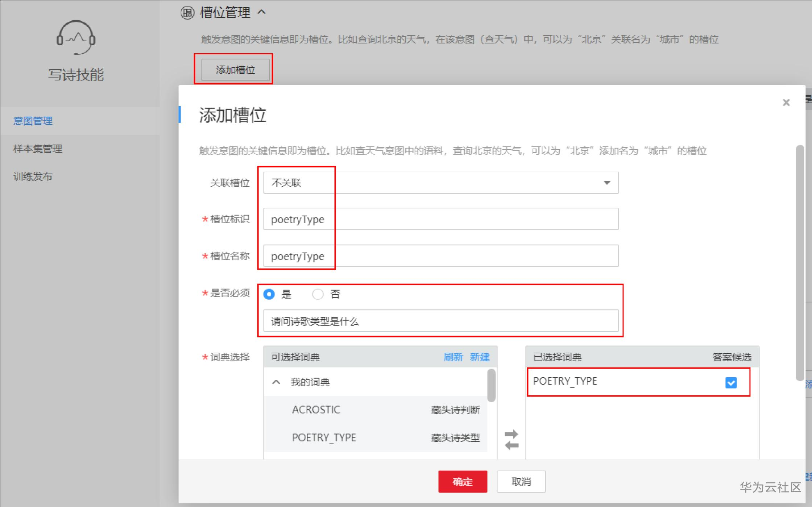Click the slot management section icon
Viewport: 812px width, 507px height.
[x=187, y=13]
